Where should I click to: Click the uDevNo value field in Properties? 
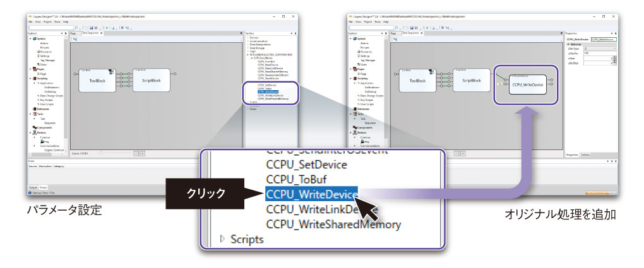599,53
